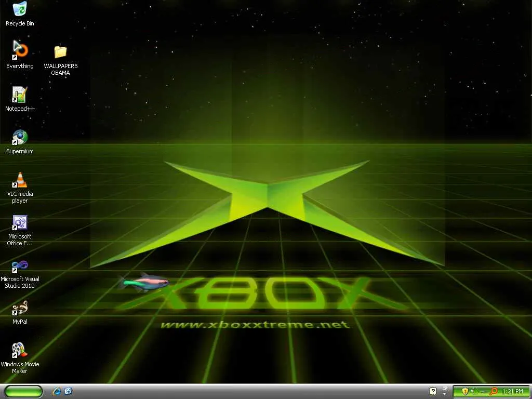This screenshot has height=399, width=532.
Task: Open the Recycle Bin desktop icon
Action: [x=20, y=14]
